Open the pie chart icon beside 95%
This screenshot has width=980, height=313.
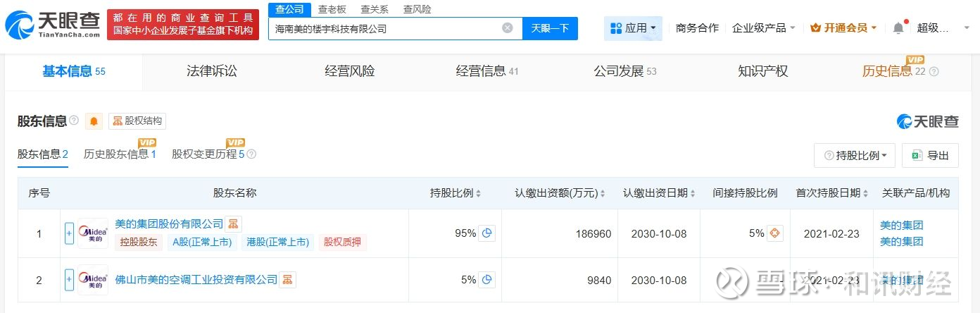(486, 233)
